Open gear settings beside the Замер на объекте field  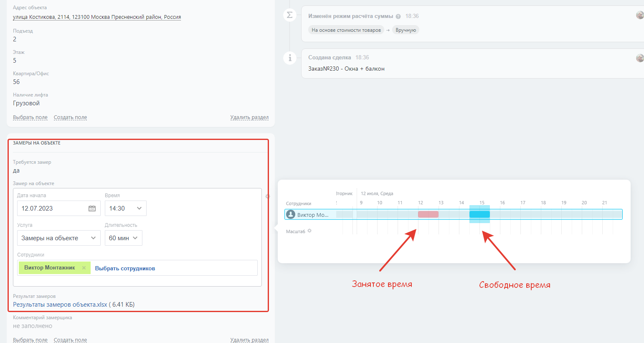[268, 196]
